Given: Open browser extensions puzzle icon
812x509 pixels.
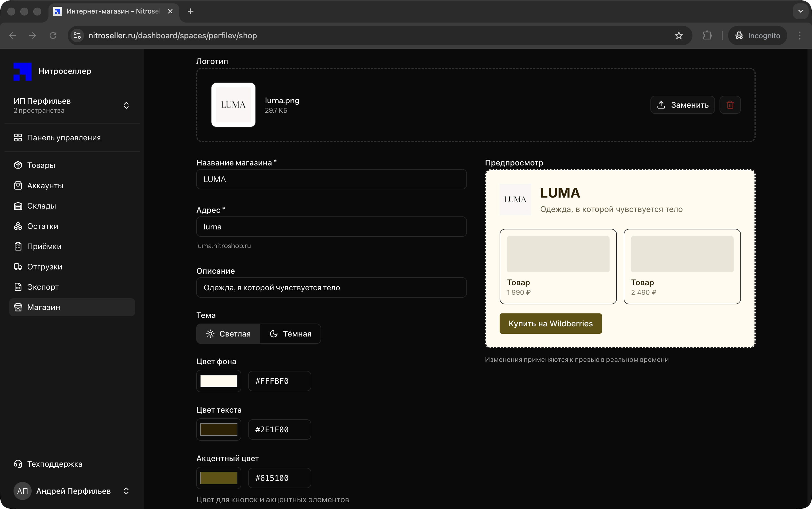Looking at the screenshot, I should pos(707,36).
